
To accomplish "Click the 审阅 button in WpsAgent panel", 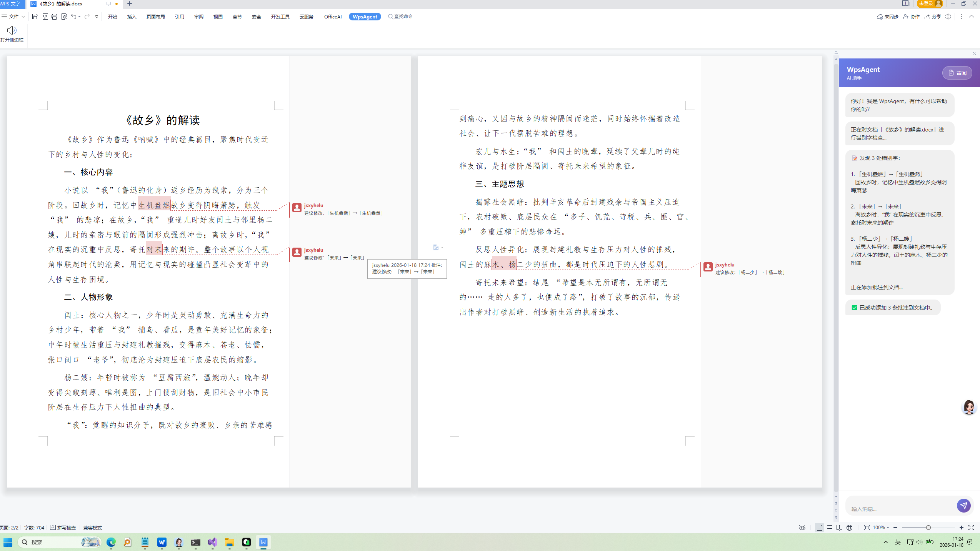I will [957, 73].
